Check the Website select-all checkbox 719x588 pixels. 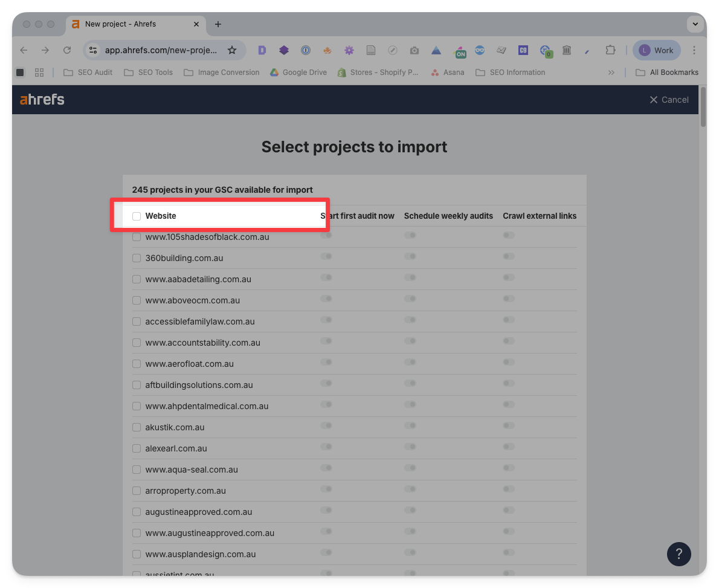(137, 216)
